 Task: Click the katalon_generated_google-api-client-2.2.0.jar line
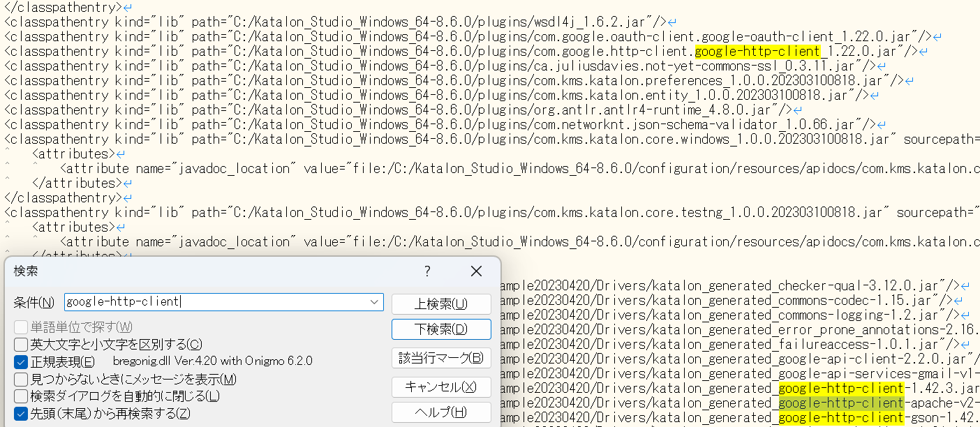[741, 359]
